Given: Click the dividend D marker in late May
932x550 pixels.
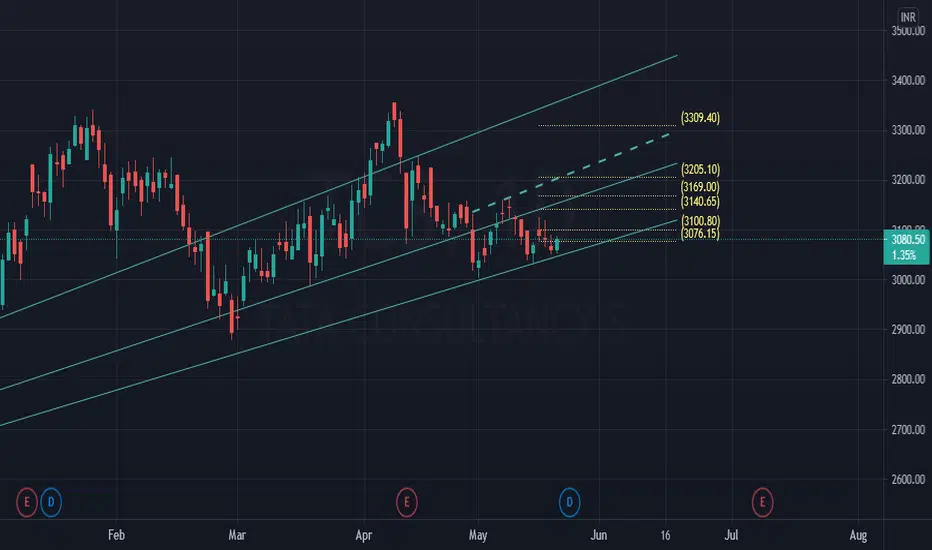Looking at the screenshot, I should click(x=569, y=502).
